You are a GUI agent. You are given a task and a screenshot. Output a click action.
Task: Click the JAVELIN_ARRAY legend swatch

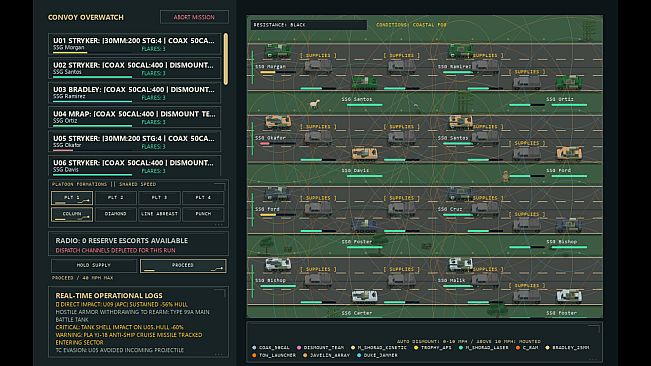point(305,355)
